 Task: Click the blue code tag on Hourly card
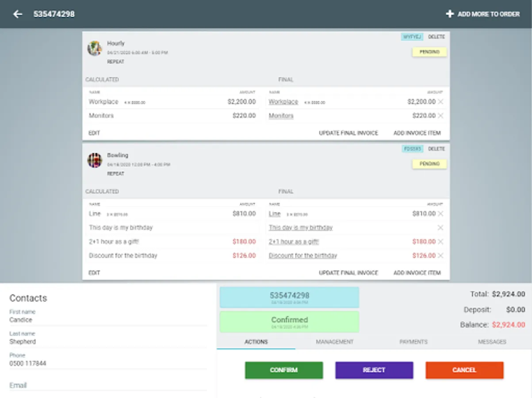pos(412,37)
